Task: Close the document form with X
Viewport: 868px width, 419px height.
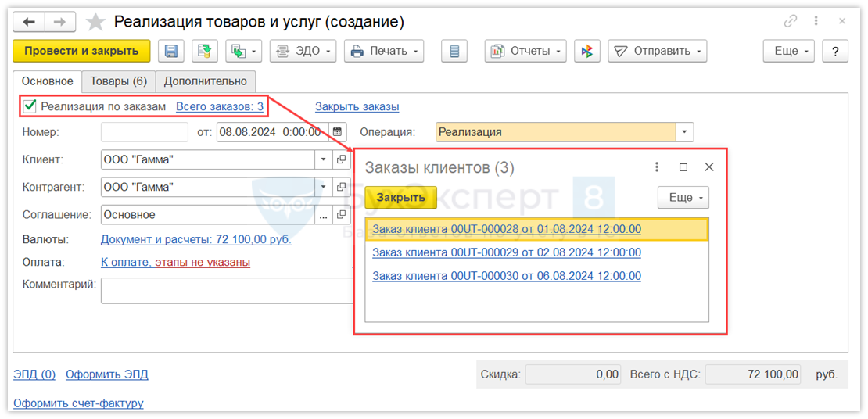Action: (x=842, y=21)
